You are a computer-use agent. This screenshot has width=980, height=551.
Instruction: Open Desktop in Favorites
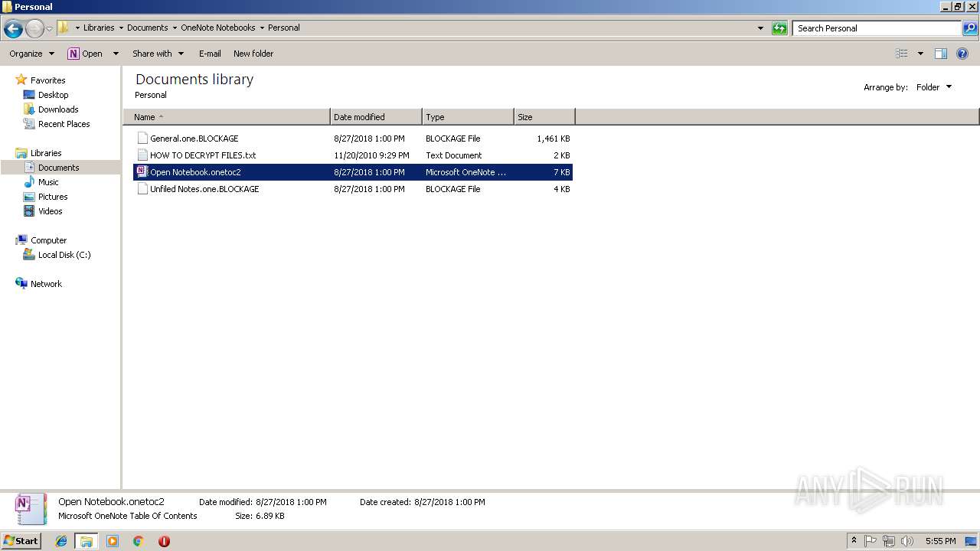[x=53, y=95]
